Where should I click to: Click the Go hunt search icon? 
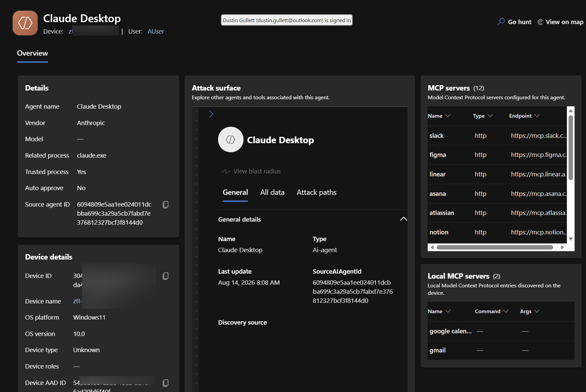pyautogui.click(x=501, y=22)
